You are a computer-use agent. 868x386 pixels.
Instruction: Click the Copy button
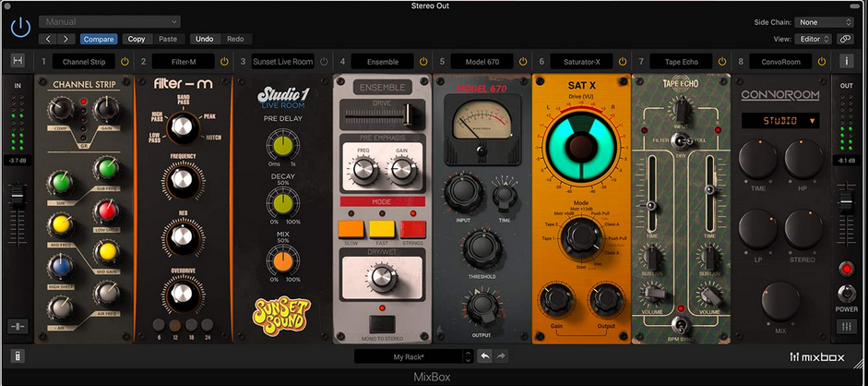click(x=137, y=39)
